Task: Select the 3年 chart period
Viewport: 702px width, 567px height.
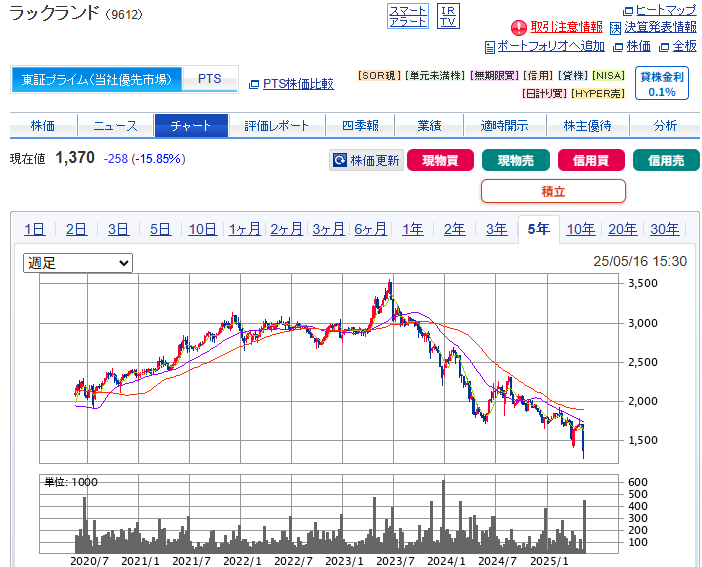Action: pyautogui.click(x=497, y=229)
